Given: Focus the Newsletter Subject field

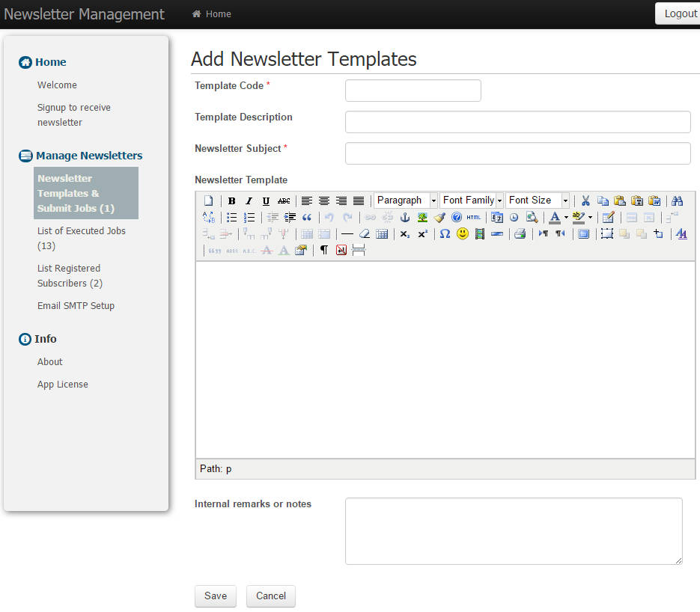Looking at the screenshot, I should pos(518,153).
